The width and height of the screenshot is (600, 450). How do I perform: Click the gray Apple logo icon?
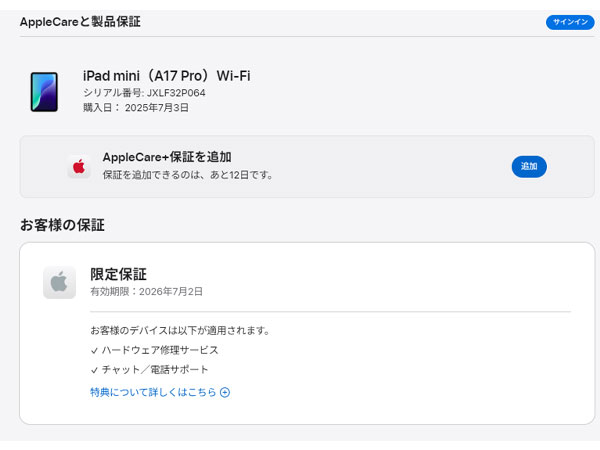59,282
